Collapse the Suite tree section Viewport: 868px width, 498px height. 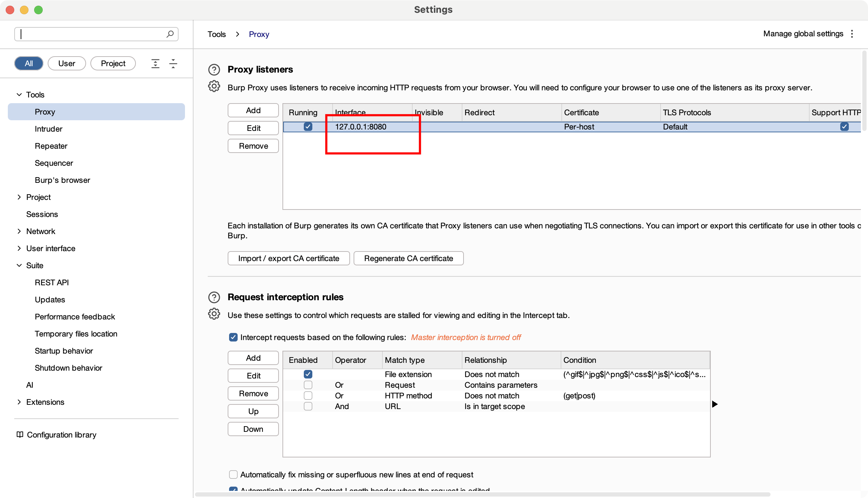(x=19, y=265)
